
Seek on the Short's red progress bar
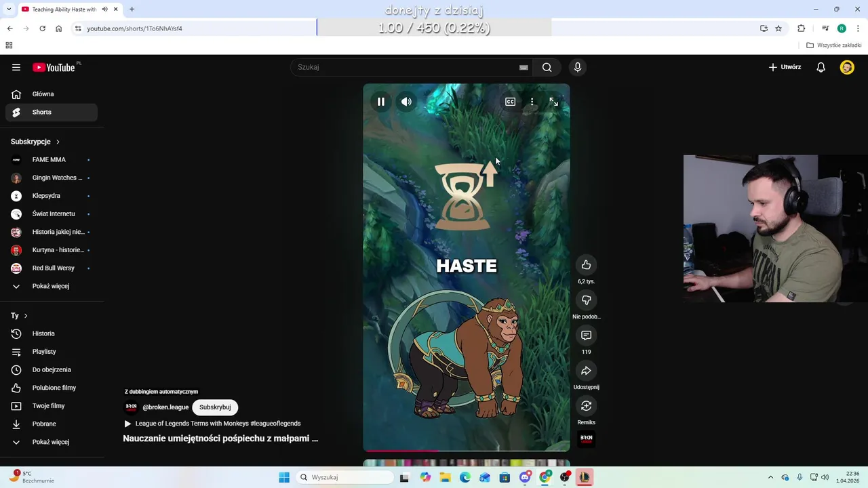tap(467, 449)
